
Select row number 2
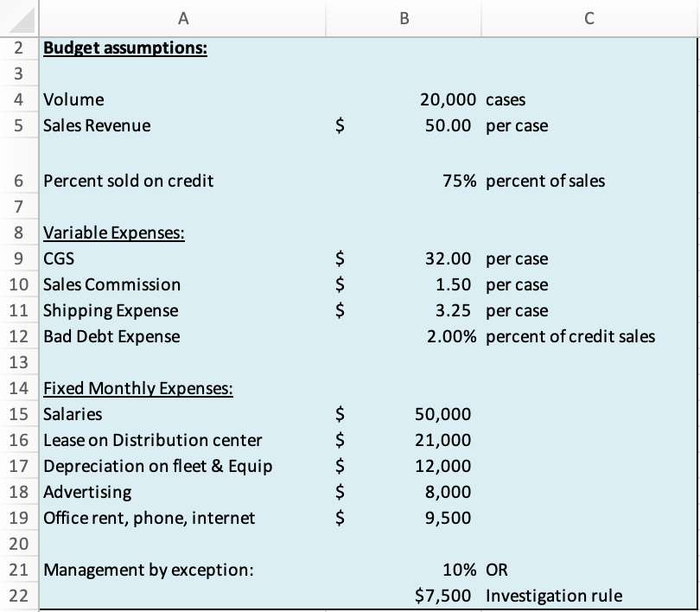click(17, 48)
